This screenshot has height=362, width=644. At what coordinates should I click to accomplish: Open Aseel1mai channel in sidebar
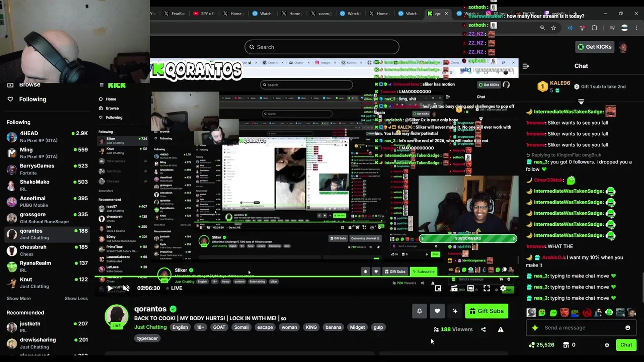47,202
